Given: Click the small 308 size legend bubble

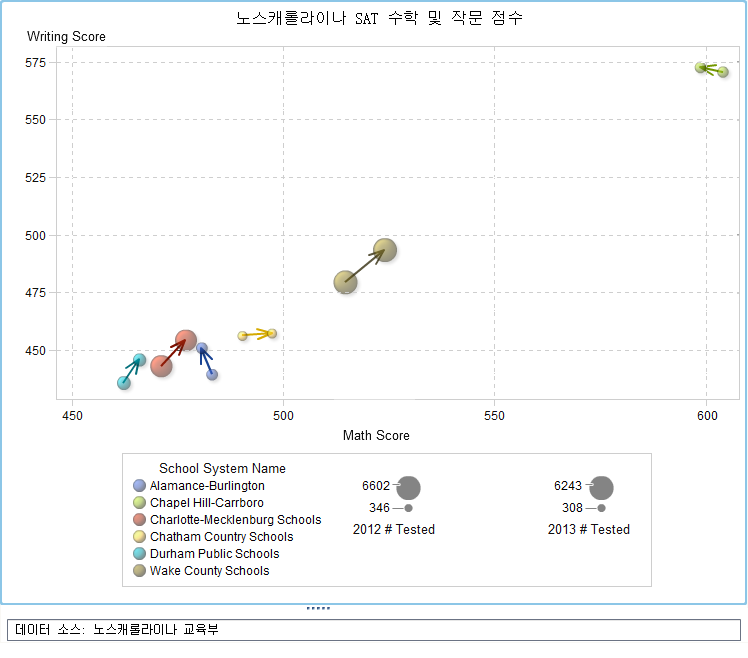Looking at the screenshot, I should [601, 508].
